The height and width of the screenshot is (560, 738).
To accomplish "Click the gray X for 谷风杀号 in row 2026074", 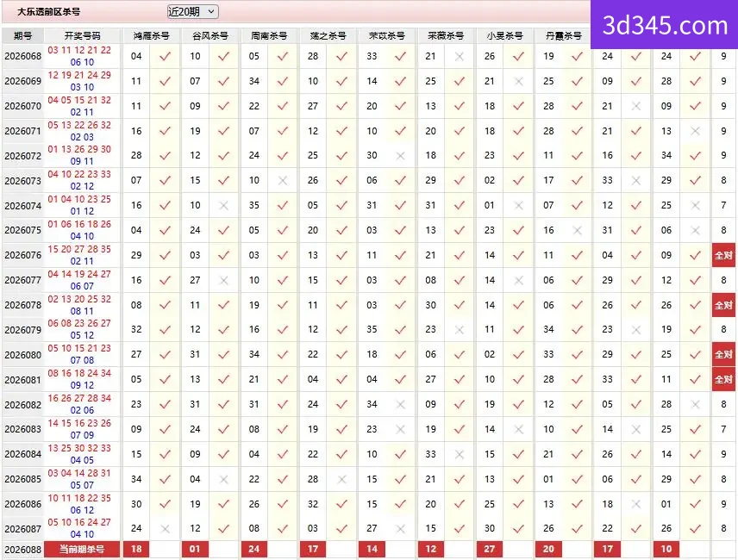I will point(223,205).
